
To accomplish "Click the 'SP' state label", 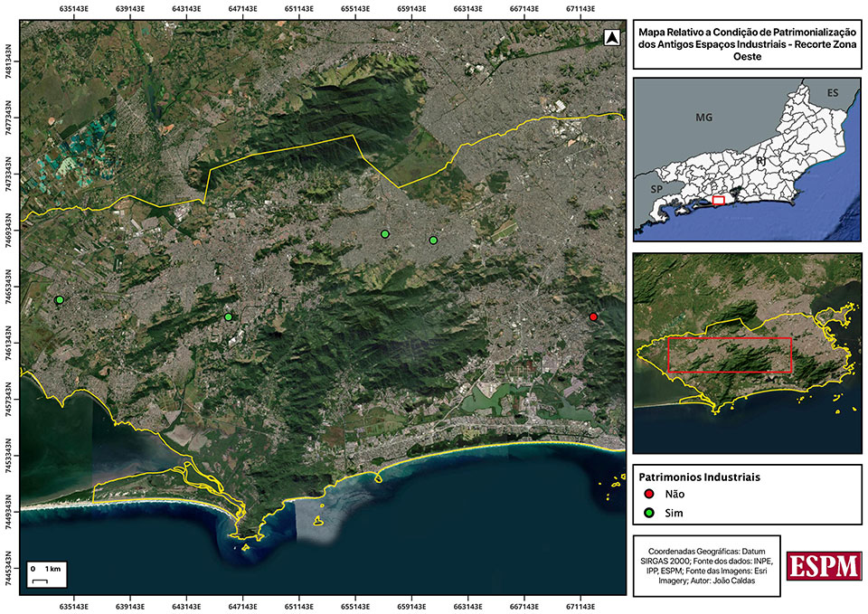I will point(657,190).
